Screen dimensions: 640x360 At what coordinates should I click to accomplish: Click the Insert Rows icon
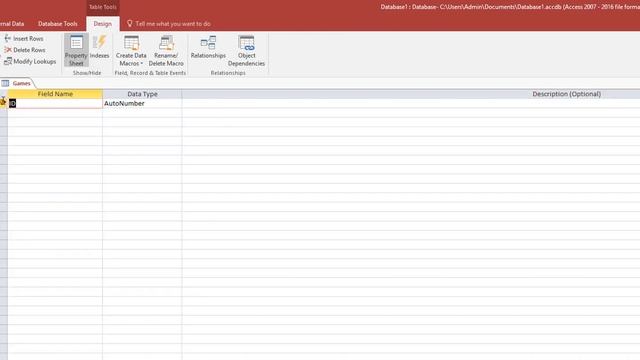coord(8,38)
